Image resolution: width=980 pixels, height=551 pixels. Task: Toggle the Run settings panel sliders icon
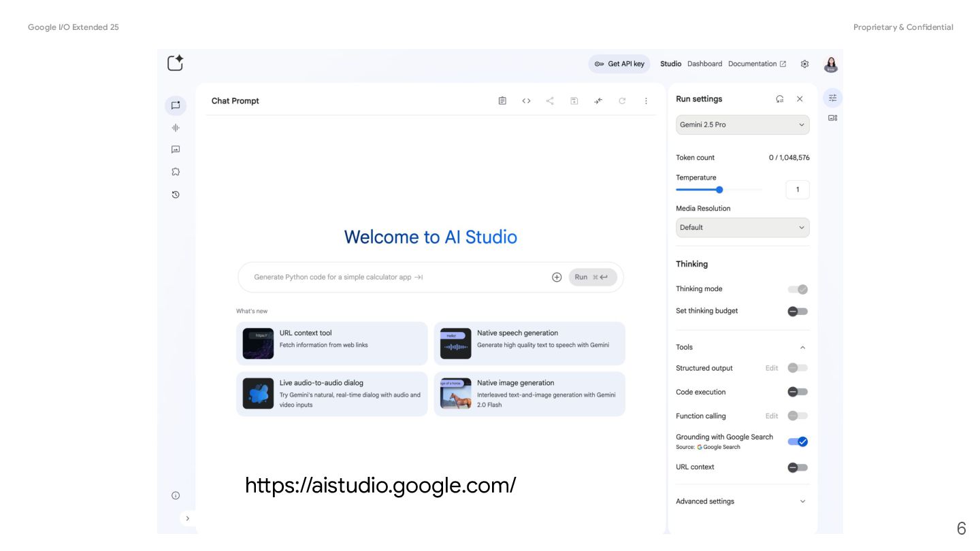point(832,98)
